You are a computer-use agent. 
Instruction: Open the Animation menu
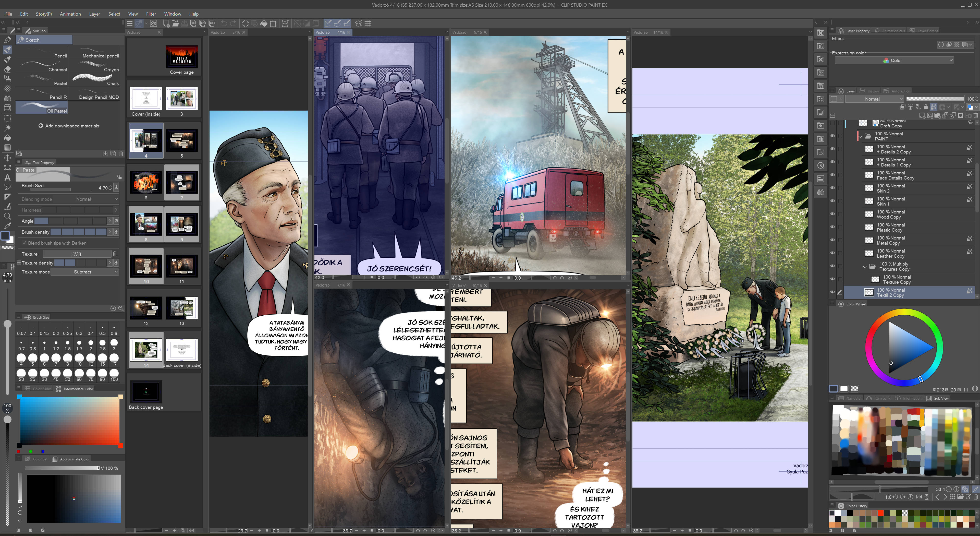[x=70, y=14]
